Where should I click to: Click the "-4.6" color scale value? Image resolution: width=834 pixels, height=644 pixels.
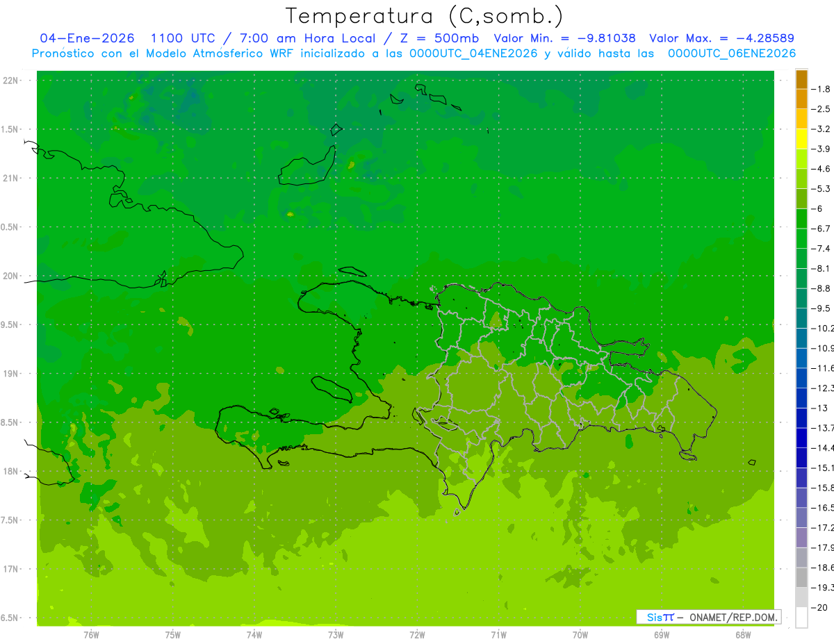click(x=822, y=169)
